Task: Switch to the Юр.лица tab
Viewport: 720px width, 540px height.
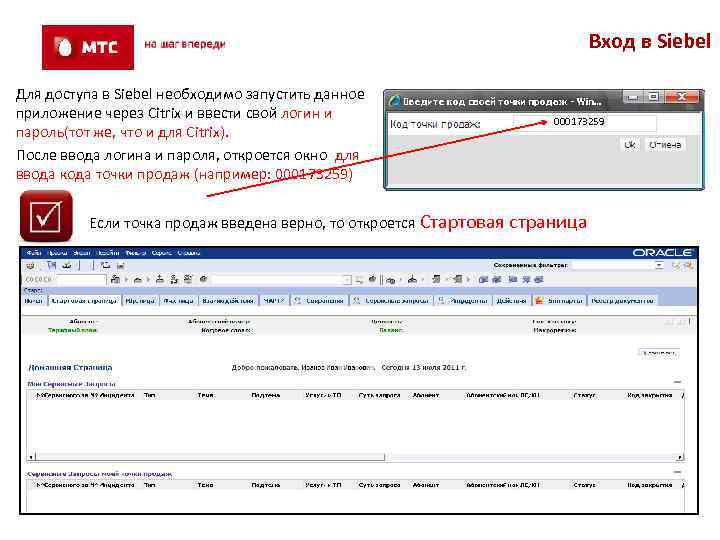Action: [x=141, y=301]
